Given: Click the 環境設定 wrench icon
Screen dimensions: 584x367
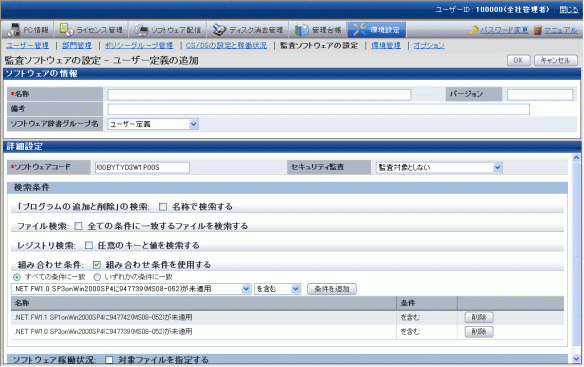Looking at the screenshot, I should (360, 30).
